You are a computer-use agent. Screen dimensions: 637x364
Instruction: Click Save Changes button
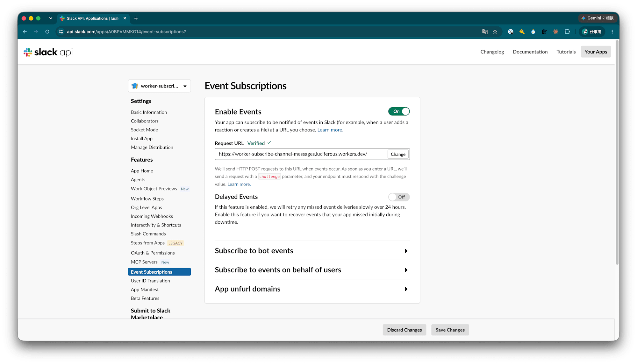tap(450, 330)
